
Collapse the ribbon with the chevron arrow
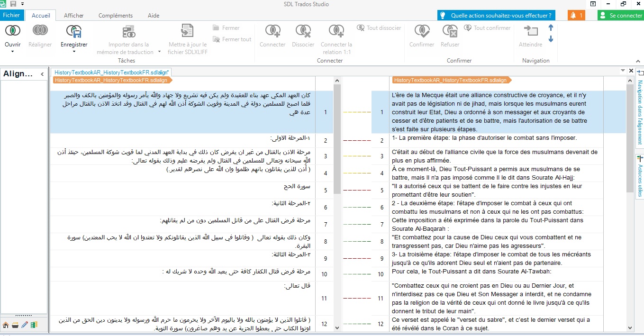coord(638,60)
